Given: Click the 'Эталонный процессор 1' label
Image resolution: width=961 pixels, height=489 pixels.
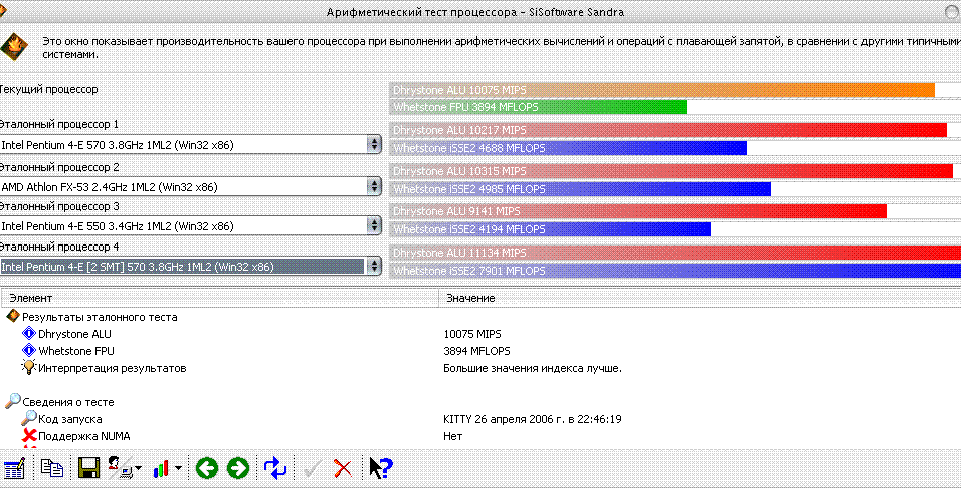Looking at the screenshot, I should pyautogui.click(x=59, y=124).
